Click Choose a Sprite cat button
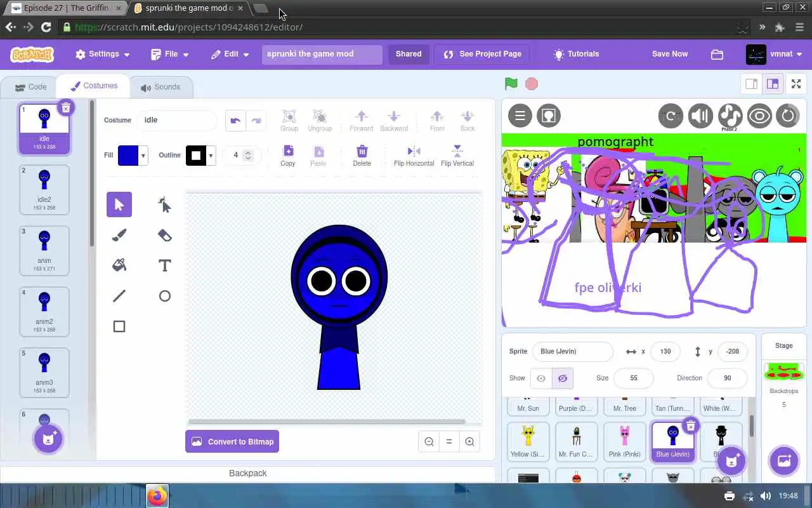Image resolution: width=812 pixels, height=508 pixels. pos(731,461)
